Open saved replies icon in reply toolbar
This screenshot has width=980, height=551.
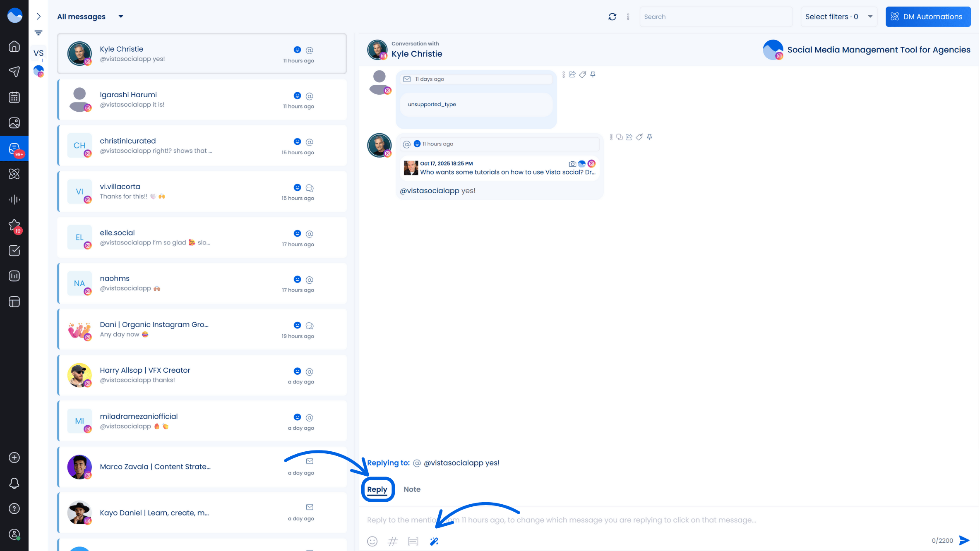pyautogui.click(x=413, y=541)
